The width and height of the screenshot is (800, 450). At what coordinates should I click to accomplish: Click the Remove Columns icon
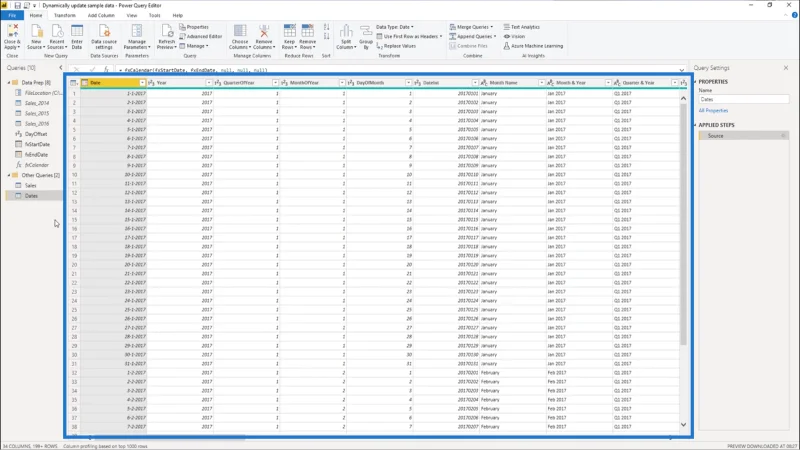click(x=264, y=32)
